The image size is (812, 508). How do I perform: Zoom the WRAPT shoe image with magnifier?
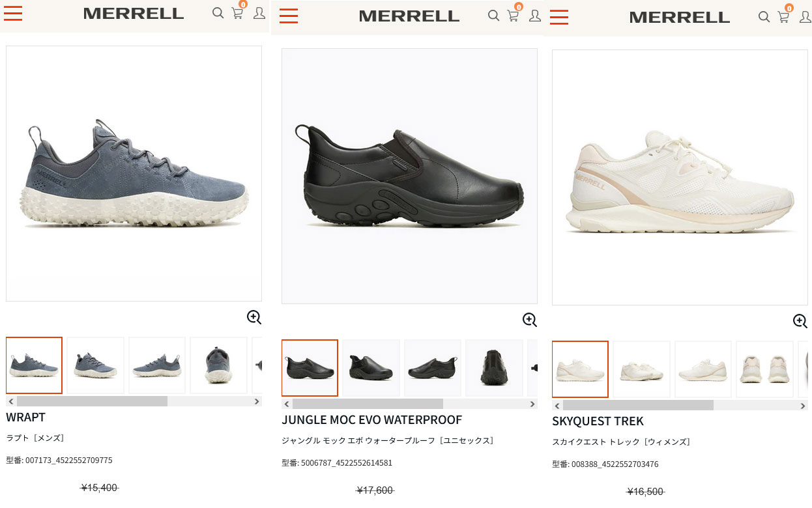[254, 317]
